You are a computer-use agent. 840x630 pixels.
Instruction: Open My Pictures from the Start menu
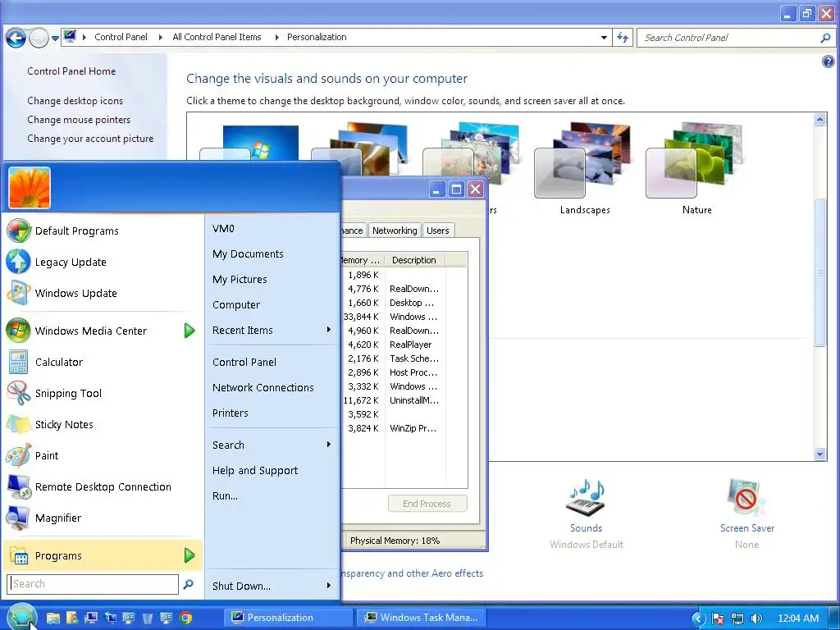(x=272, y=279)
